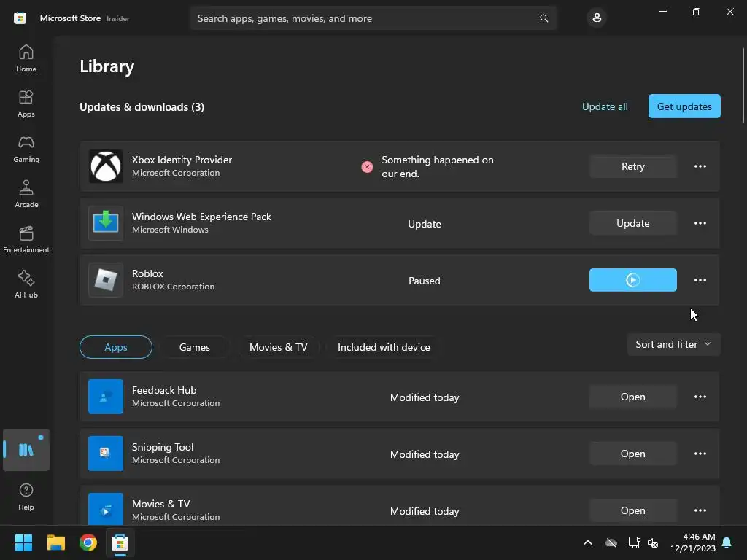747x560 pixels.
Task: Open the Gaming section
Action: coord(26,149)
